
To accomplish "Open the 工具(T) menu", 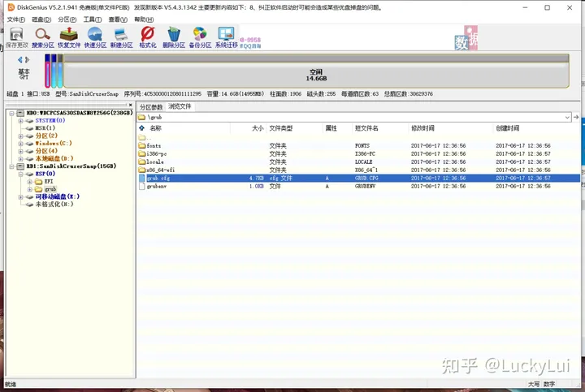I will (x=92, y=19).
